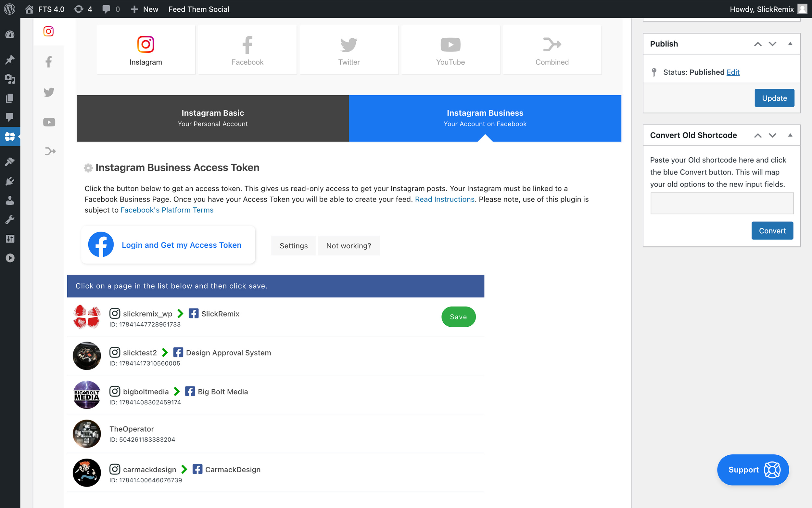Visit site via FTS 4.0 home link
Screen dimensions: 812x508
[45, 9]
